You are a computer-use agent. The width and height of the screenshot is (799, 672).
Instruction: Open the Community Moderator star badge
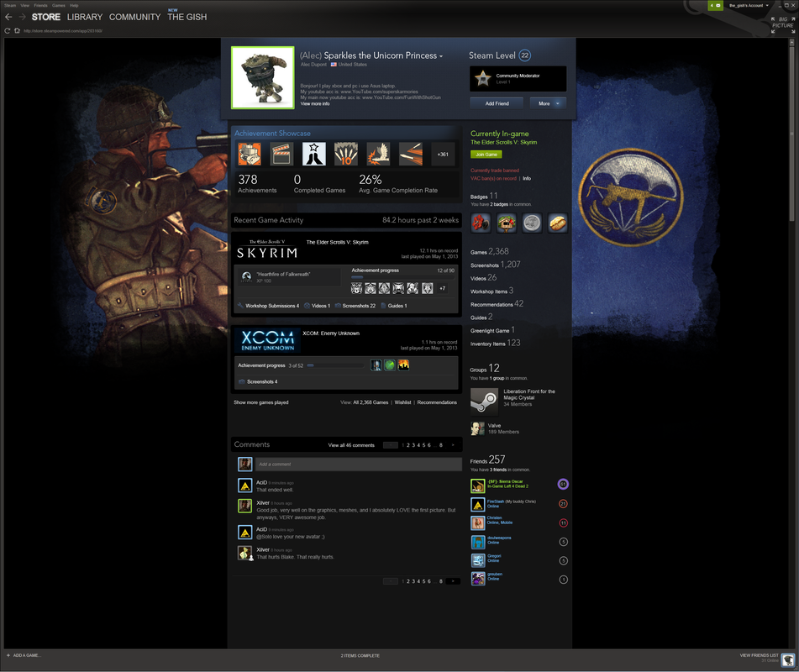482,79
